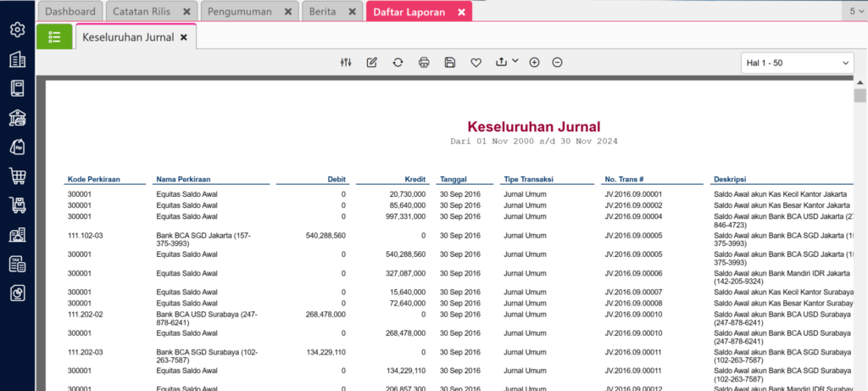868x391 pixels.
Task: Open the Purchase shopping cart module
Action: click(x=18, y=176)
